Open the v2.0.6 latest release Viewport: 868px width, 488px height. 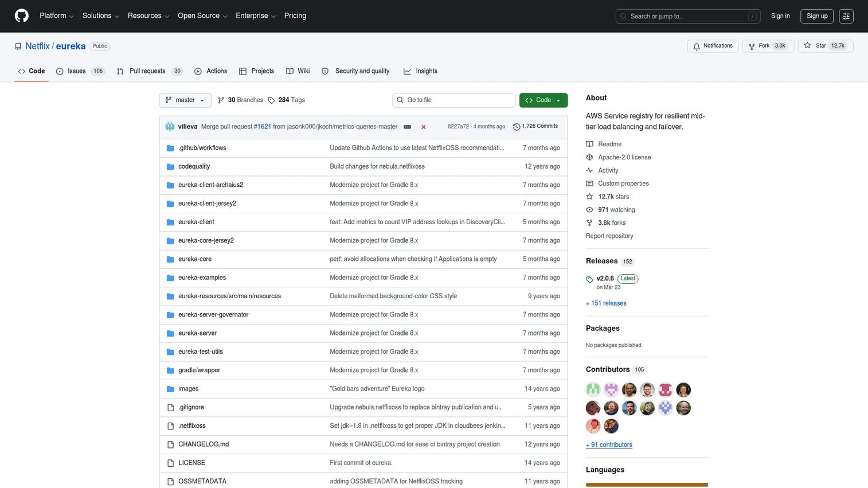(605, 279)
